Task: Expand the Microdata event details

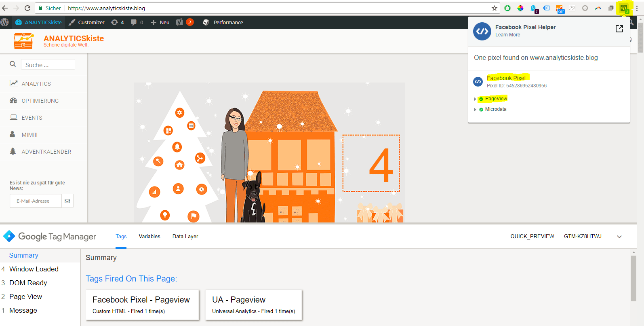Action: pyautogui.click(x=475, y=110)
